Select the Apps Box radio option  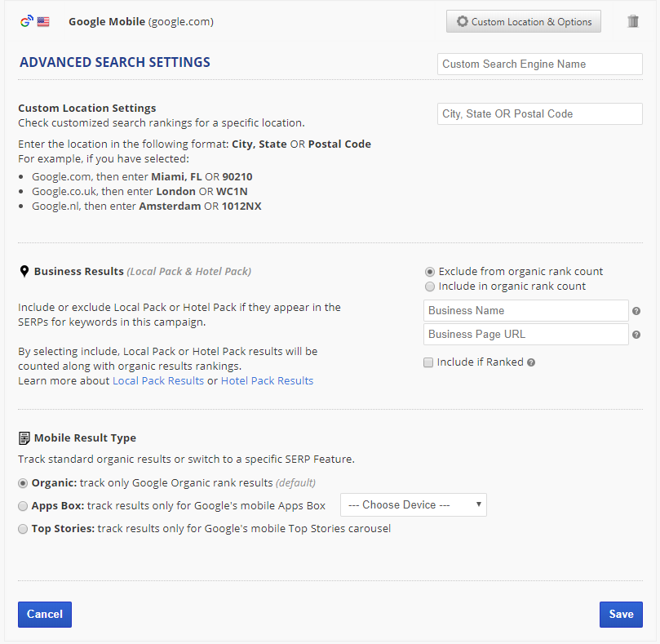point(24,506)
